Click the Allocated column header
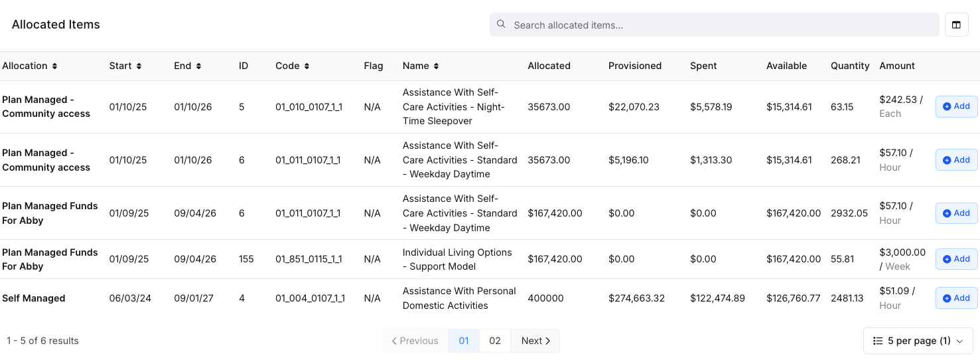The width and height of the screenshot is (980, 360). [x=549, y=66]
